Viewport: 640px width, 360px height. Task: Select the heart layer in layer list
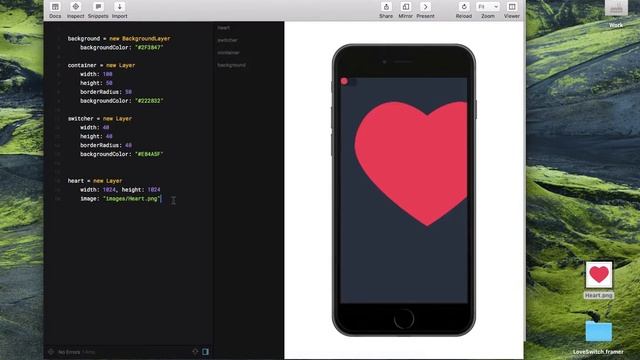(224, 28)
